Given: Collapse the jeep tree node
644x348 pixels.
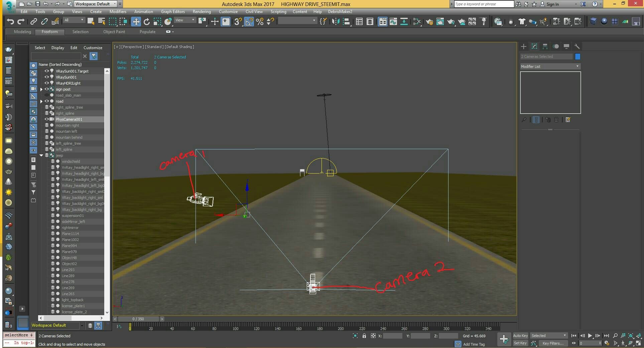Looking at the screenshot, I should (41, 155).
